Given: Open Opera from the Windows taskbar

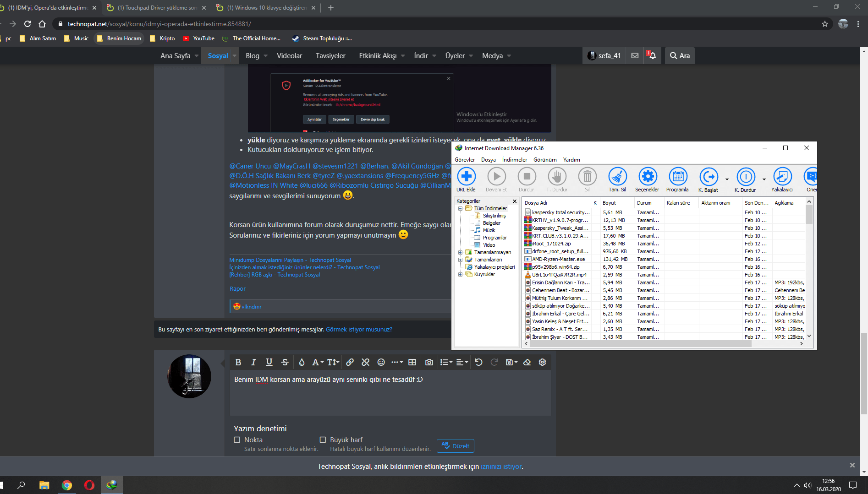Looking at the screenshot, I should [89, 485].
